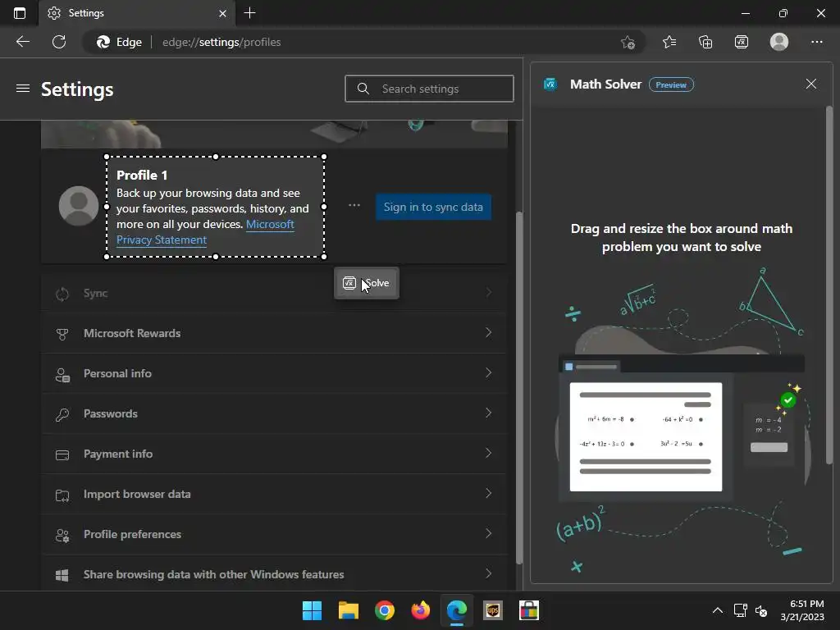Expand the Sync settings row chevron

click(489, 293)
